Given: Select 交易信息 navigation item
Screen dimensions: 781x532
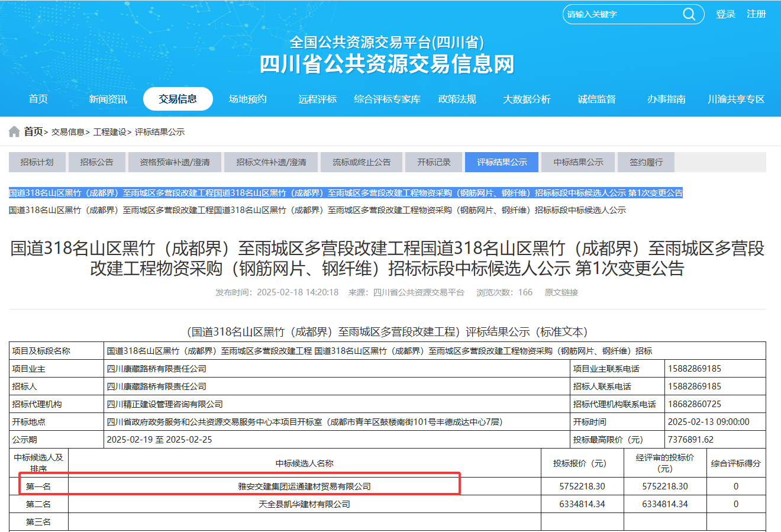Looking at the screenshot, I should point(177,99).
